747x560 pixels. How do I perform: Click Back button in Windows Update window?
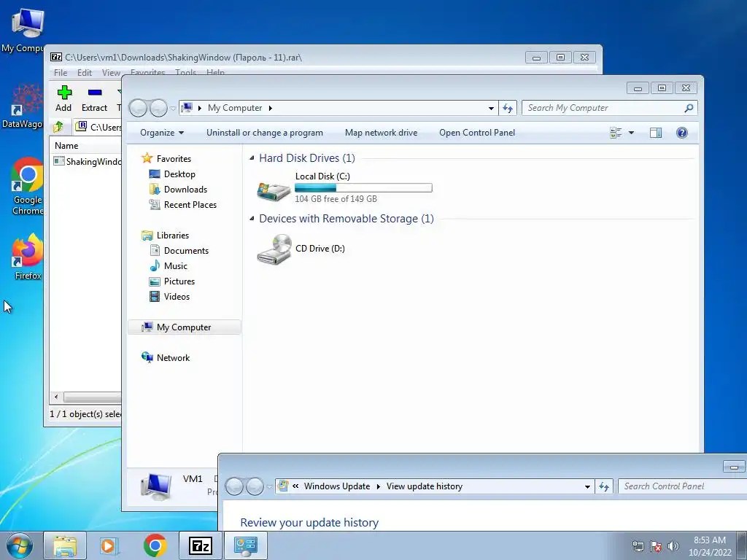point(234,486)
